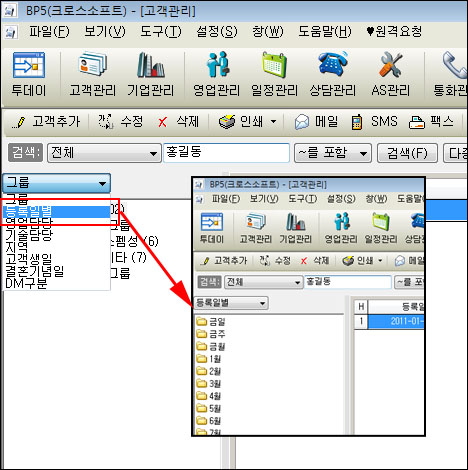The width and height of the screenshot is (468, 470).
Task: Click the 메일 envelope icon
Action: pos(302,122)
